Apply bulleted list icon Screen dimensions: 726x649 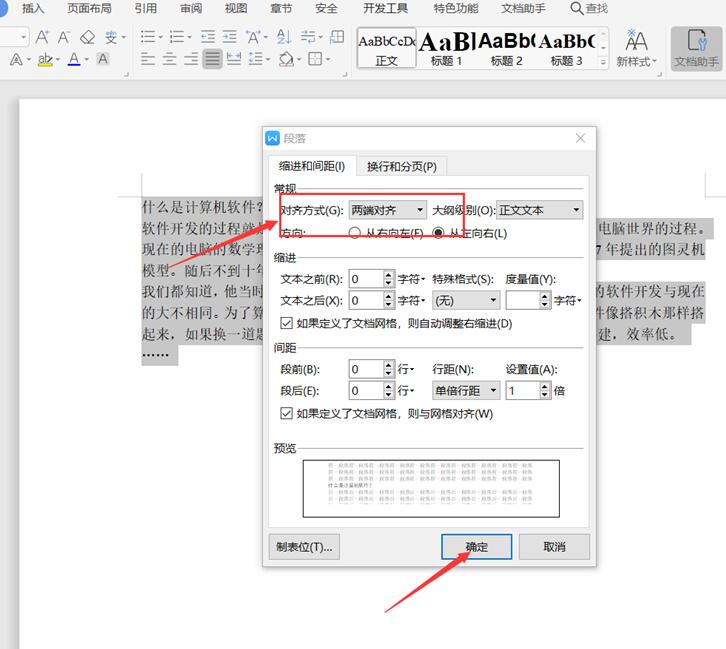[x=148, y=37]
